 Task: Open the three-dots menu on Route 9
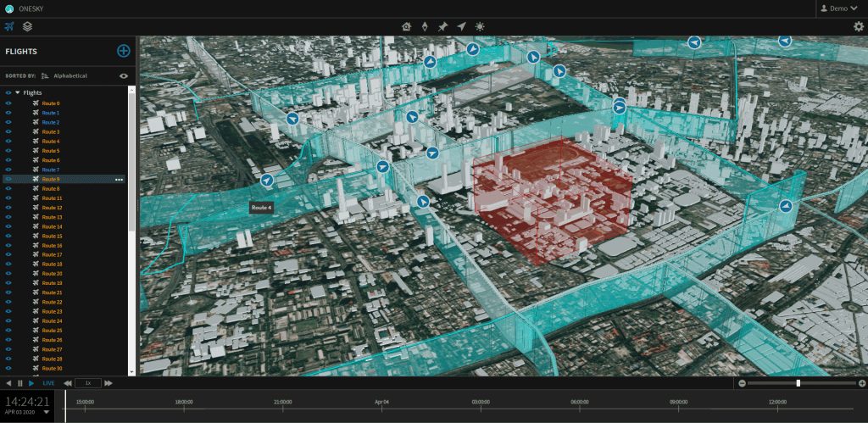[x=119, y=180]
